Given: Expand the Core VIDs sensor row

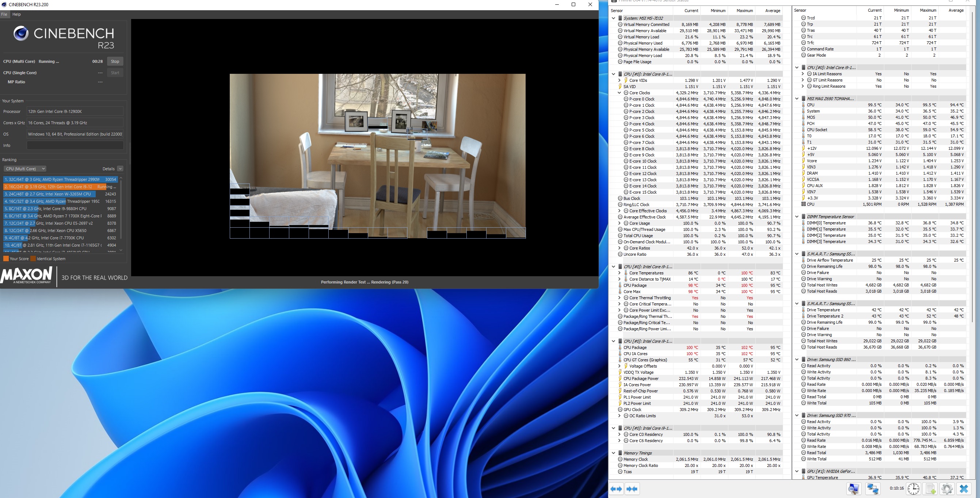Looking at the screenshot, I should (x=619, y=80).
